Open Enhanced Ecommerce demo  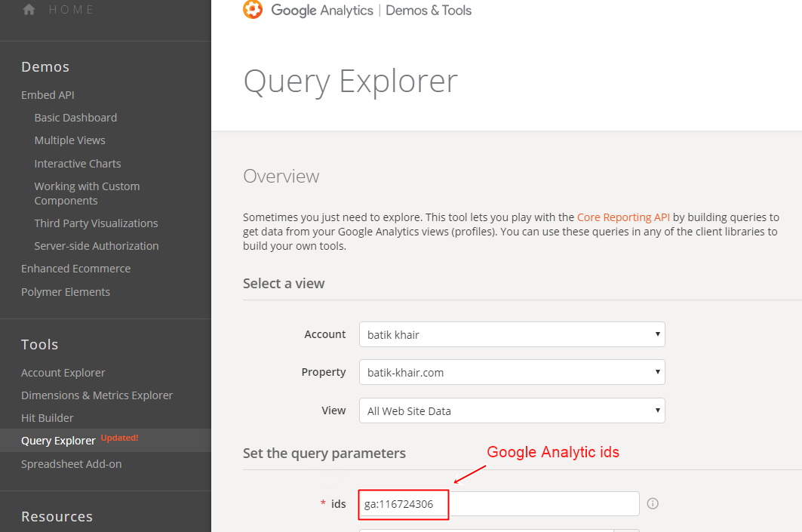click(x=75, y=269)
